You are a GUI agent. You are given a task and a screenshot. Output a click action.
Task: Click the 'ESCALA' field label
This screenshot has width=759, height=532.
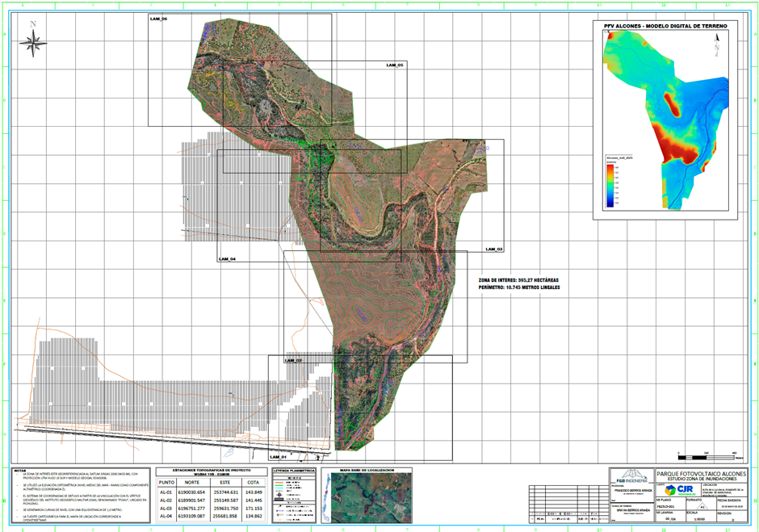click(692, 513)
